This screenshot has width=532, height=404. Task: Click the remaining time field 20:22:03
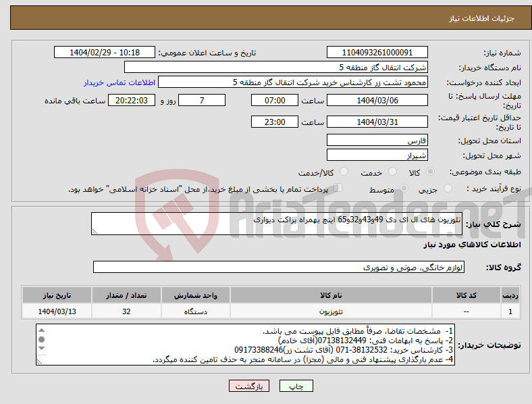pyautogui.click(x=132, y=100)
